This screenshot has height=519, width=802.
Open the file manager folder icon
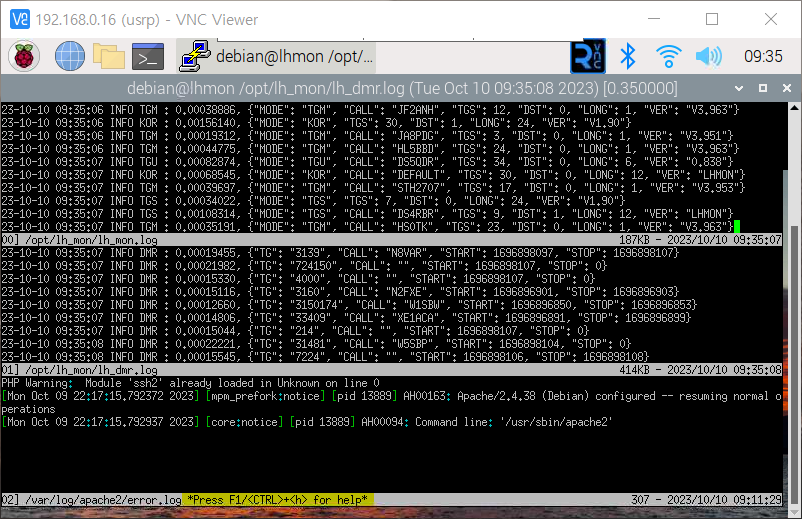pyautogui.click(x=108, y=56)
